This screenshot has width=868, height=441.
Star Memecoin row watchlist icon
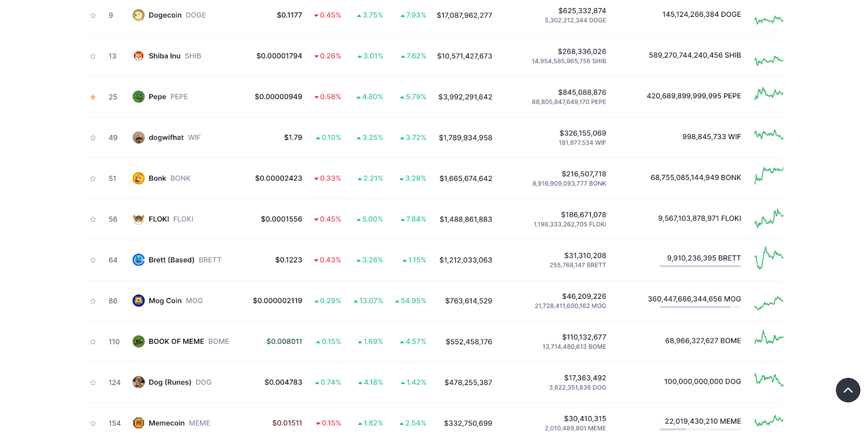(x=93, y=423)
